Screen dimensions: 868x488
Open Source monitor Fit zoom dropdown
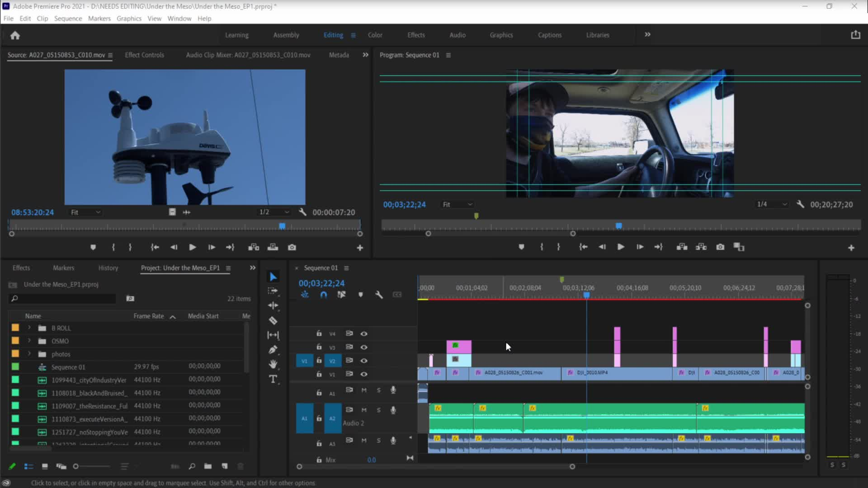click(85, 212)
